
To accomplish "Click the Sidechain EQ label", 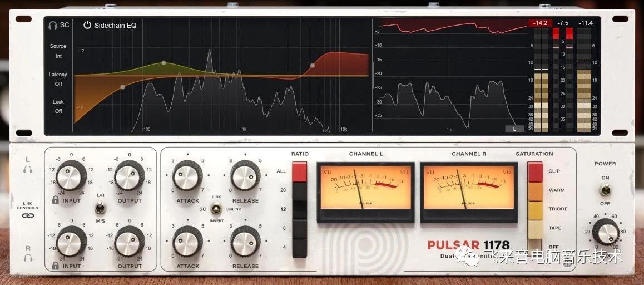I will (x=116, y=26).
